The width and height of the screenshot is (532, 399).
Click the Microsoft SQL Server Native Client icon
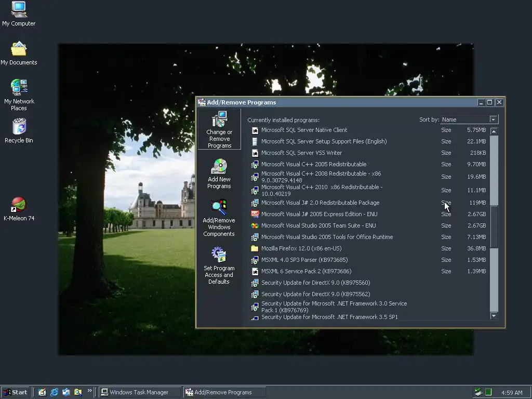pos(255,130)
